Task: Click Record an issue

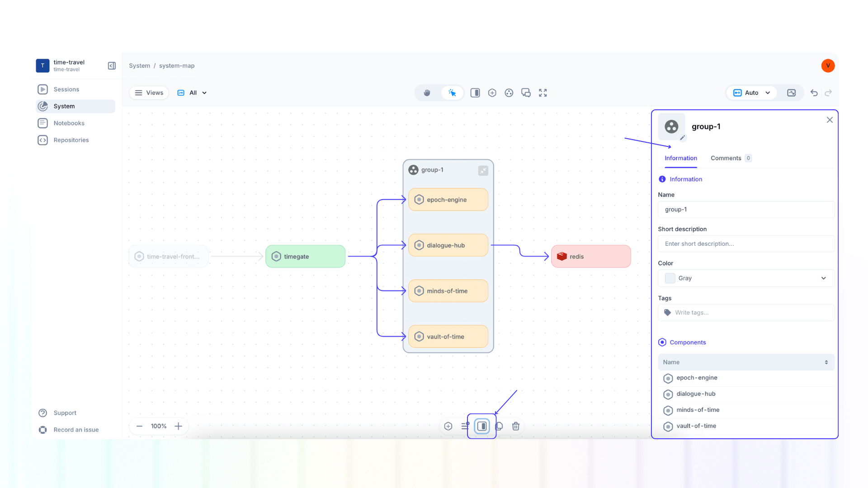Action: (75, 430)
